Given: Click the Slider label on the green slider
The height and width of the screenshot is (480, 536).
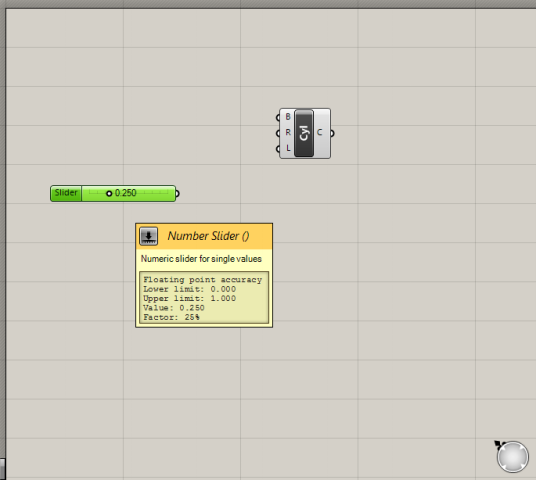Looking at the screenshot, I should click(66, 193).
